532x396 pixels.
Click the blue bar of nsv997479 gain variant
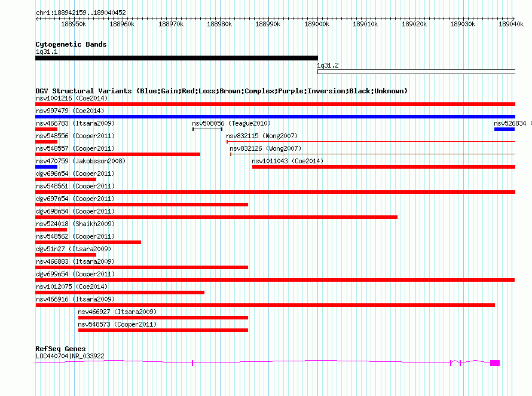point(275,117)
